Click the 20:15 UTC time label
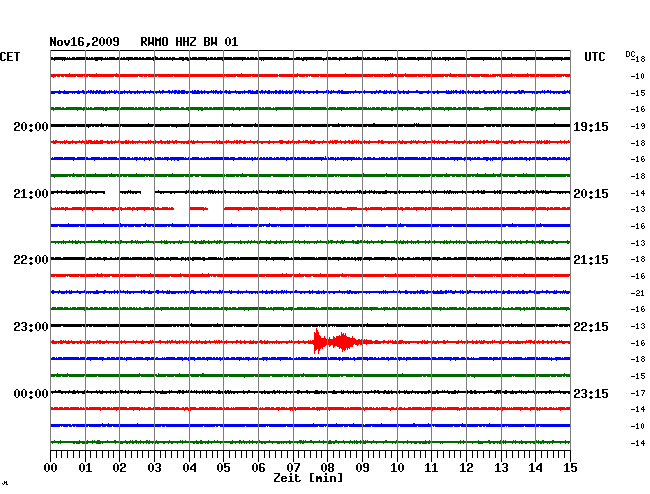Screen dimensions: 650x494 tap(591, 194)
